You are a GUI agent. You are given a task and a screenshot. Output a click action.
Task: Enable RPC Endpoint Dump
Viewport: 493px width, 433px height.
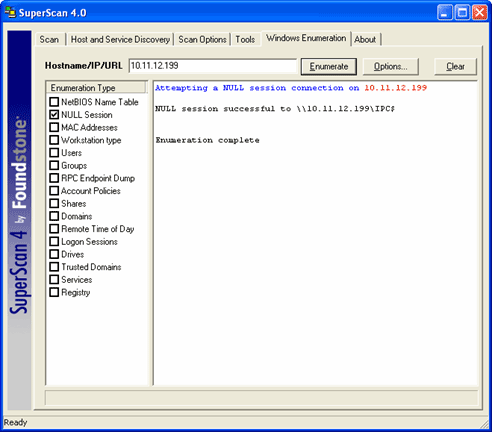tap(54, 178)
